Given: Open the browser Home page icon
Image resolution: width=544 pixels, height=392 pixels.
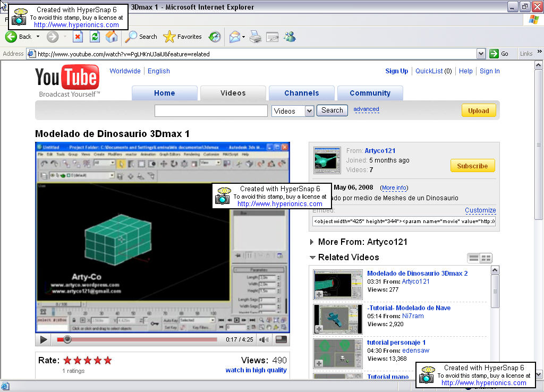Looking at the screenshot, I should click(x=112, y=37).
